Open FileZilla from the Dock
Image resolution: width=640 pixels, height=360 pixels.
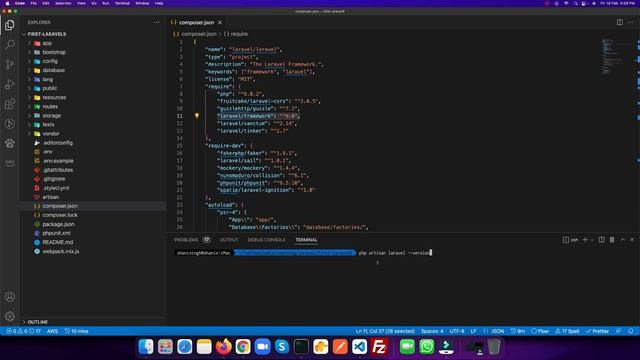(379, 347)
